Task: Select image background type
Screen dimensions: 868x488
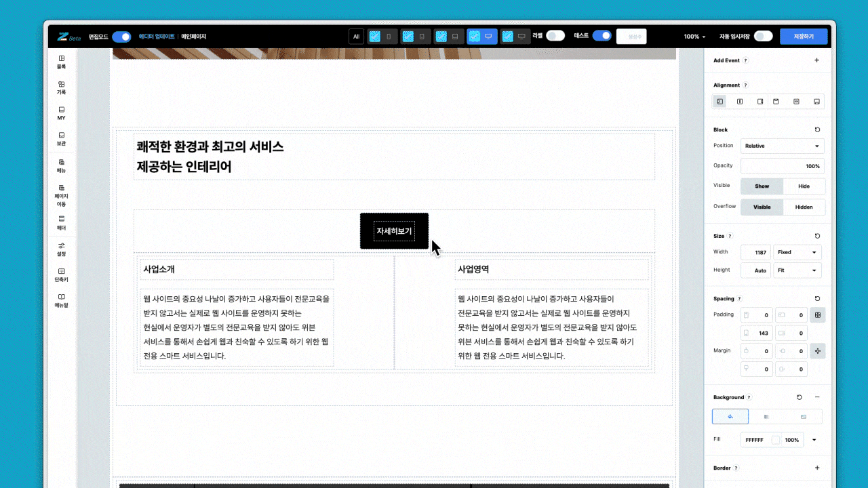Action: pos(804,416)
